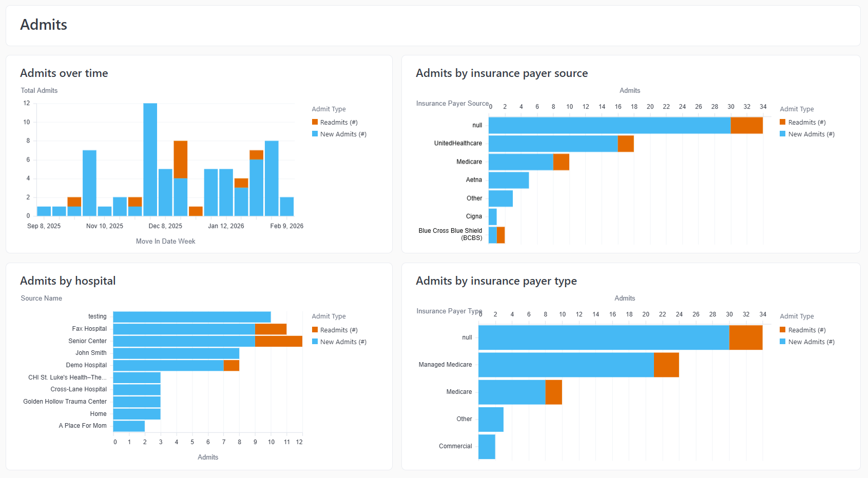
Task: Click UnitedHealthcare orange readmits segment
Action: 626,144
